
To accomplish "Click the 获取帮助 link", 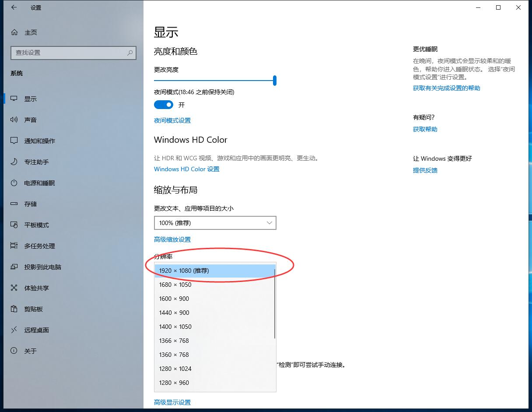I will tap(425, 129).
